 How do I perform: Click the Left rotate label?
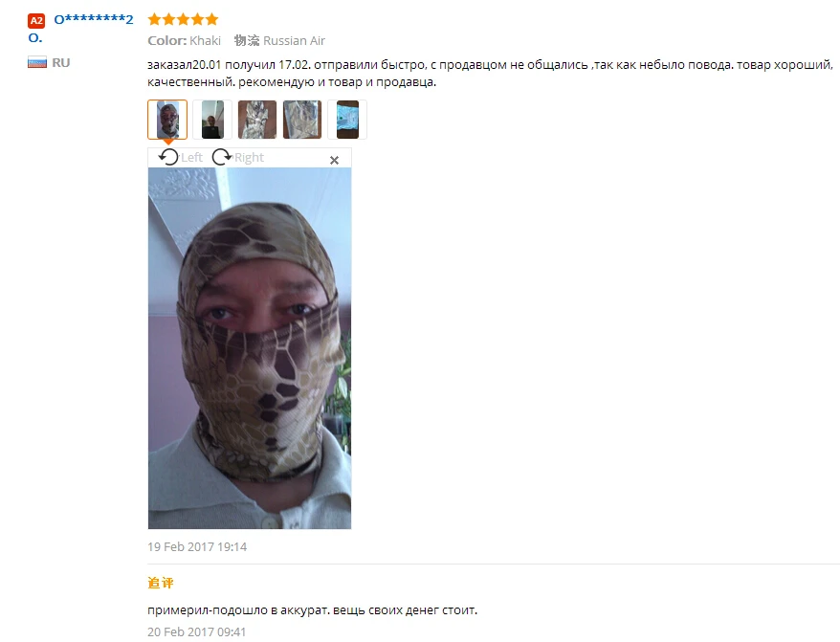[191, 158]
